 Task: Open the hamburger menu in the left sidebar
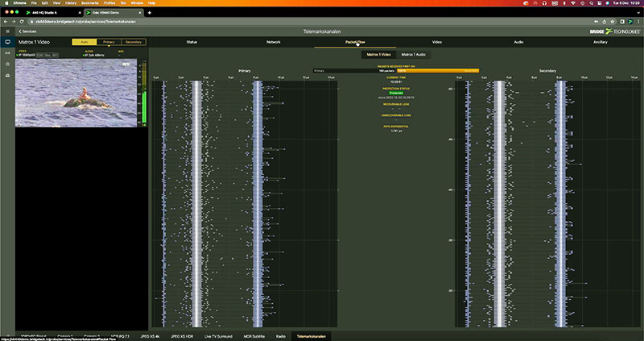[7, 31]
